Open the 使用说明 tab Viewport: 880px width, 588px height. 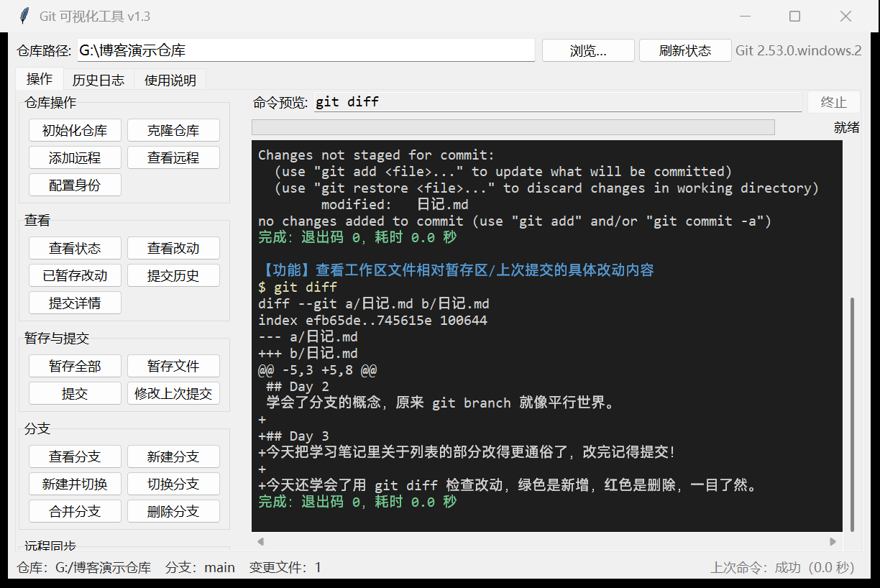pyautogui.click(x=170, y=80)
